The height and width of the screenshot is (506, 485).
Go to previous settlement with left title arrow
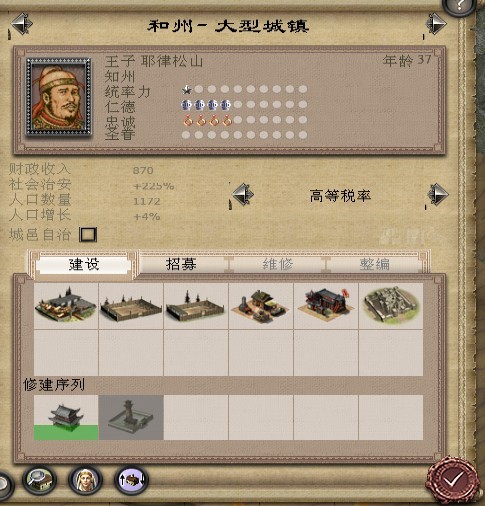pyautogui.click(x=22, y=24)
